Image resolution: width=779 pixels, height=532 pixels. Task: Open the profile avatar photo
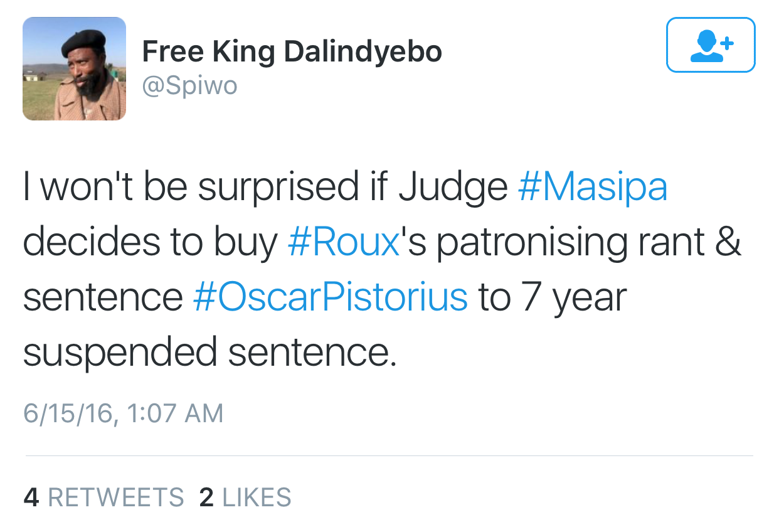[74, 68]
